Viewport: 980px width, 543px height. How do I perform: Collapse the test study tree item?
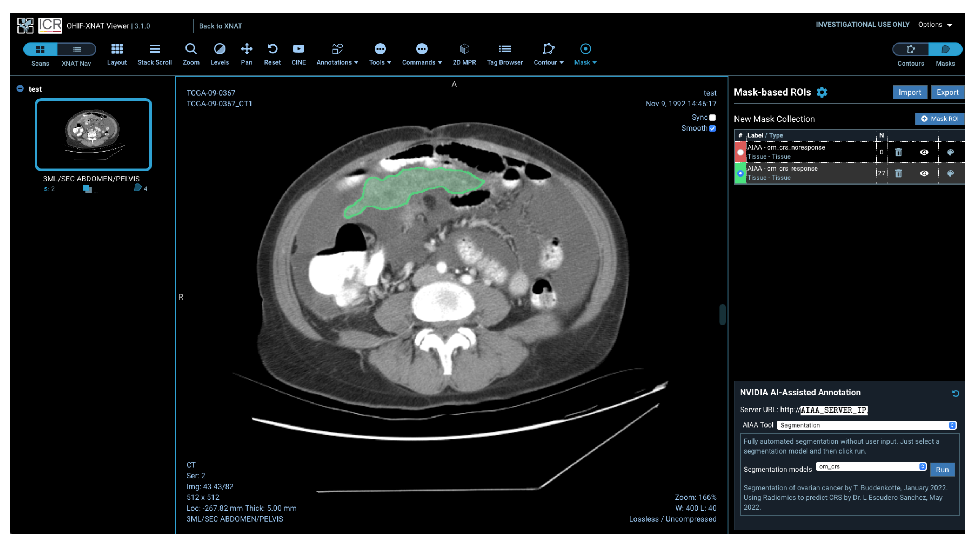pos(19,88)
